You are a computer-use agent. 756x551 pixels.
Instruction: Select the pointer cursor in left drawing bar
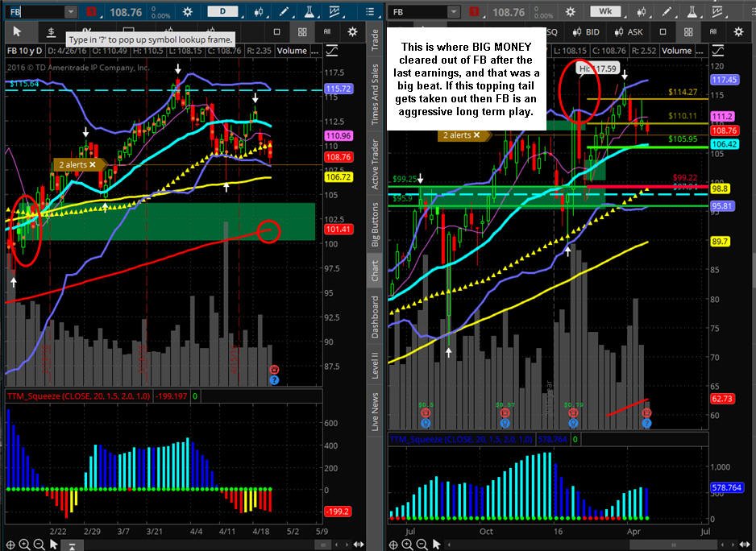(18, 31)
